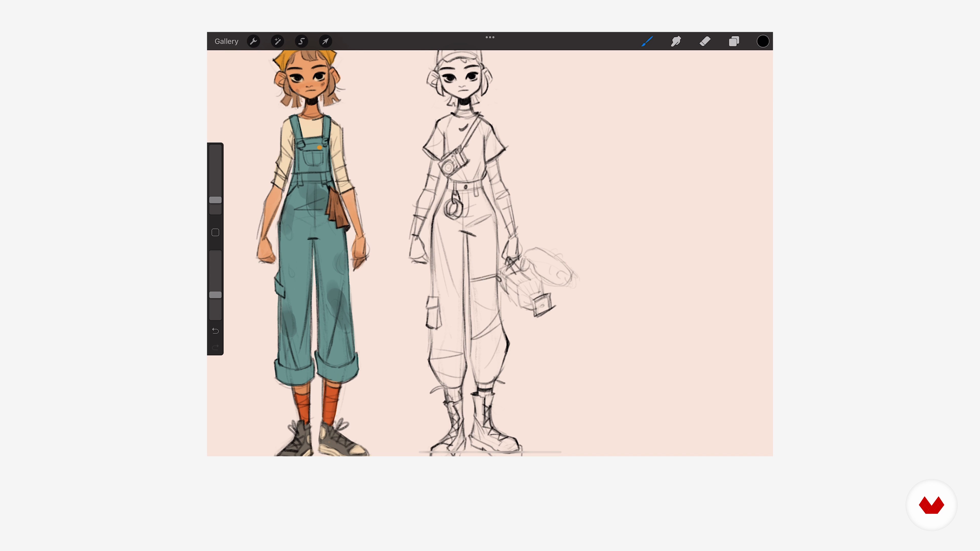Click the red Domestika logo badge
980x551 pixels.
[x=931, y=505]
